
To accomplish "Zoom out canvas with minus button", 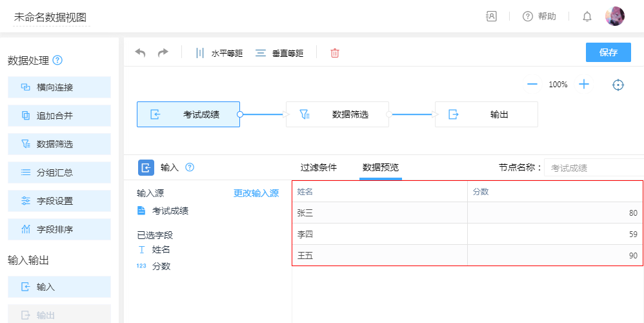I will 532,85.
